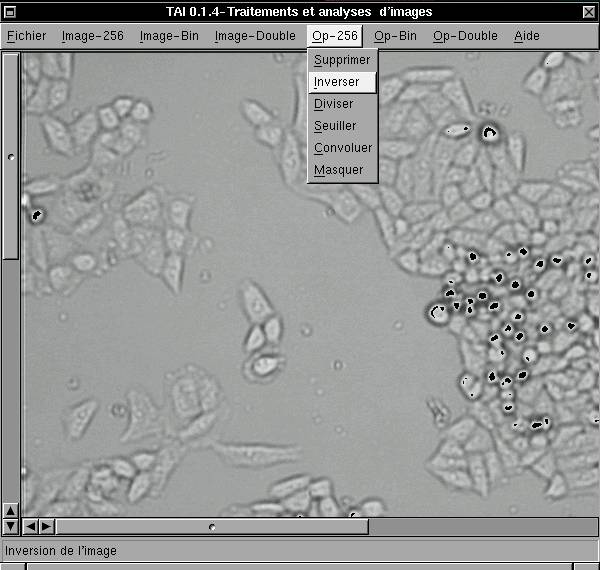Image resolution: width=600 pixels, height=570 pixels.
Task: Choose Supprimer from the Op-256 menu
Action: tap(342, 60)
